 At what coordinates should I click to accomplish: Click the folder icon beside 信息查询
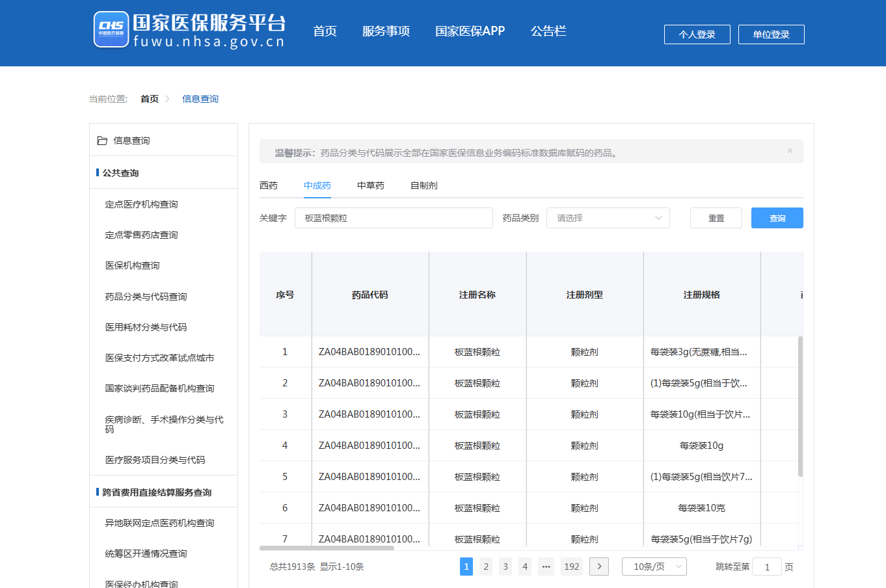[102, 140]
